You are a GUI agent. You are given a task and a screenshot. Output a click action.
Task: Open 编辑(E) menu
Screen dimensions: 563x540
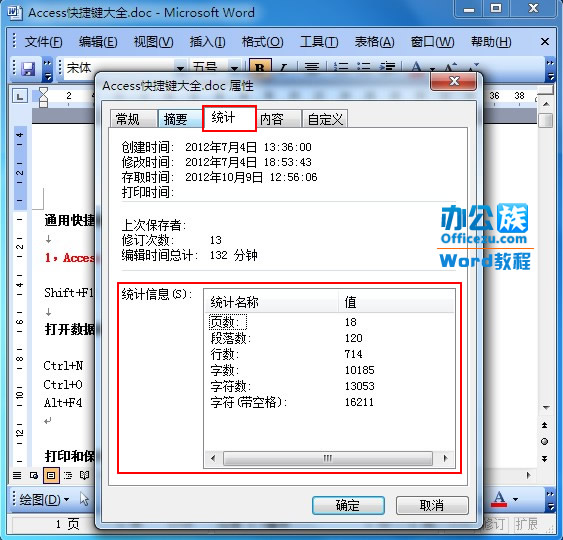(x=98, y=42)
